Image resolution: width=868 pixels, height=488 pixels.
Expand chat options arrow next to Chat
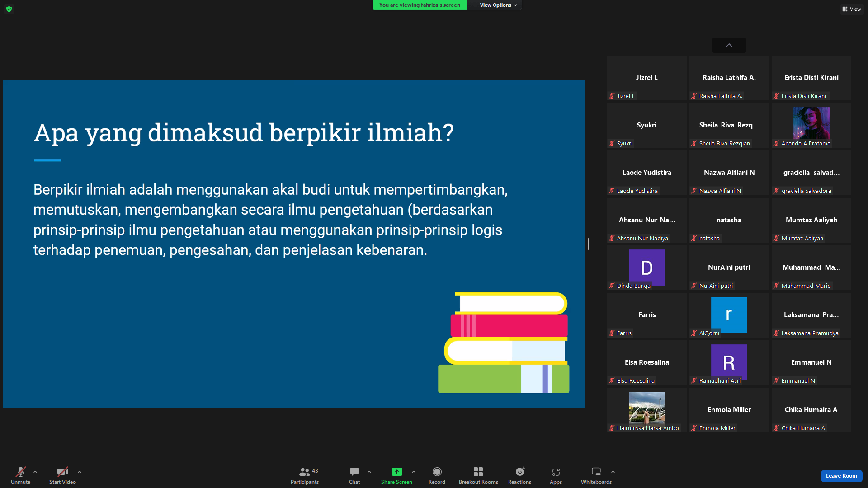point(369,472)
